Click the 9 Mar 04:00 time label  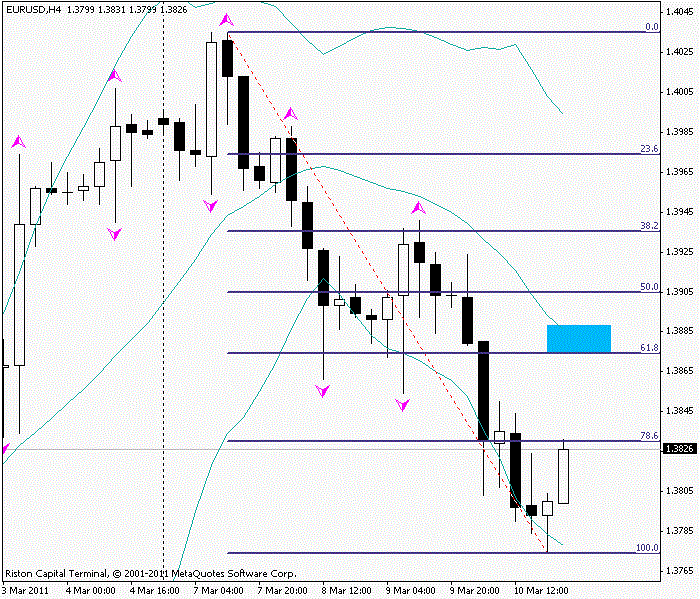(x=411, y=591)
